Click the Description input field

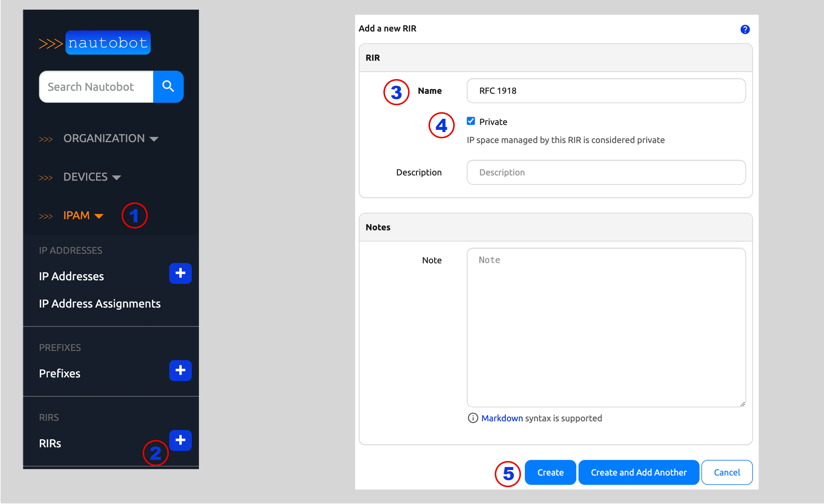click(x=606, y=172)
